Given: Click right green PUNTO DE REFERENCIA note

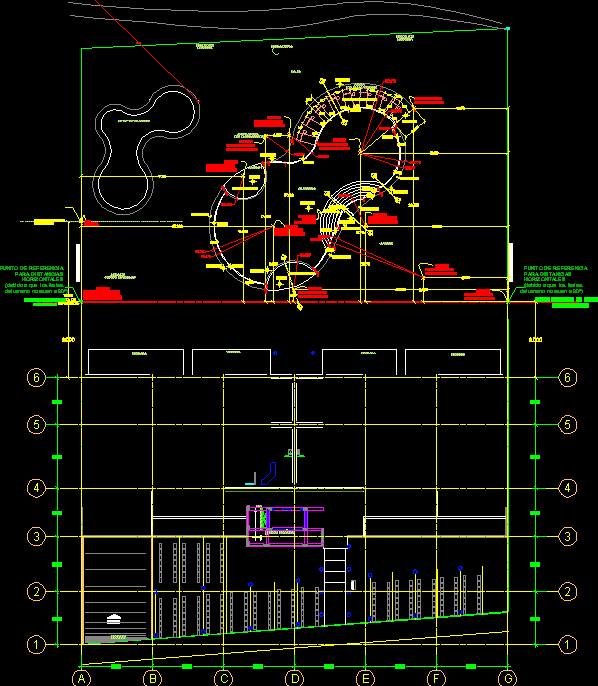Looking at the screenshot, I should (555, 279).
